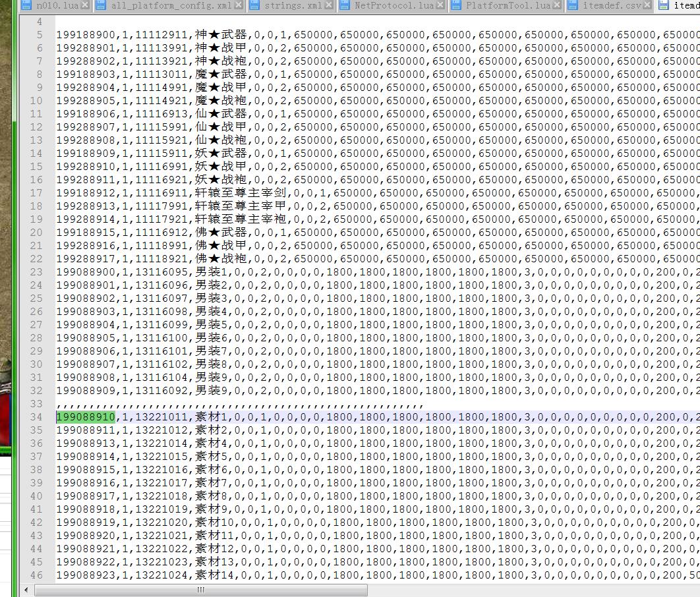Image resolution: width=700 pixels, height=597 pixels.
Task: Switch to the n010.lua tab
Action: pos(57,6)
